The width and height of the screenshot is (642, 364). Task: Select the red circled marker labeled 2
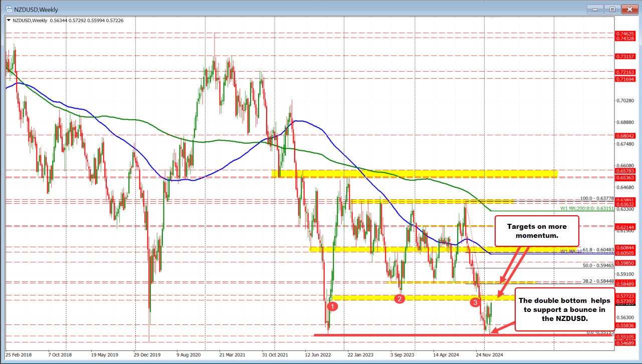pyautogui.click(x=399, y=299)
